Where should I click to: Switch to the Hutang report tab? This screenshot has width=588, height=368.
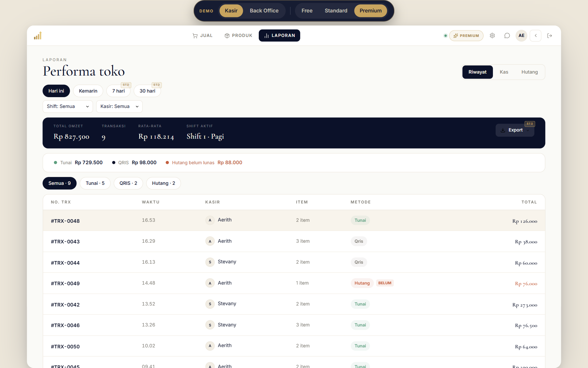530,72
